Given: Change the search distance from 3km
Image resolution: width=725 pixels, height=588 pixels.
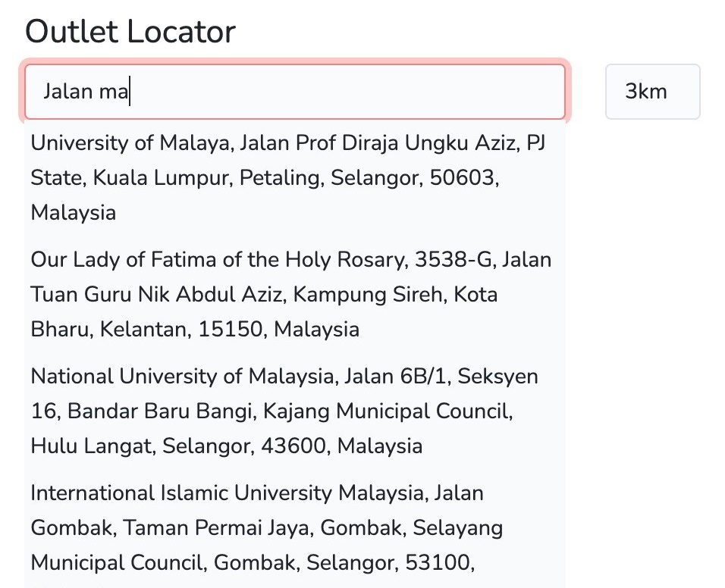Looking at the screenshot, I should tap(652, 92).
